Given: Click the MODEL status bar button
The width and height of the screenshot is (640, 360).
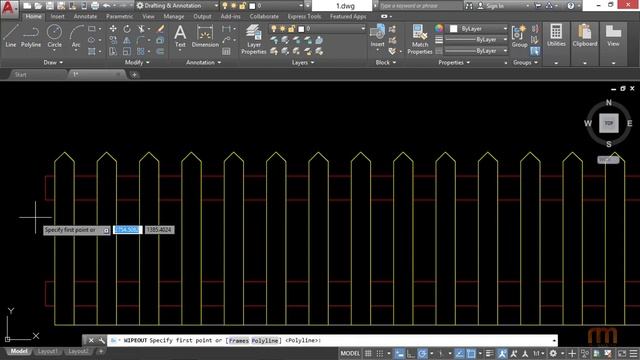Looking at the screenshot, I should [350, 353].
